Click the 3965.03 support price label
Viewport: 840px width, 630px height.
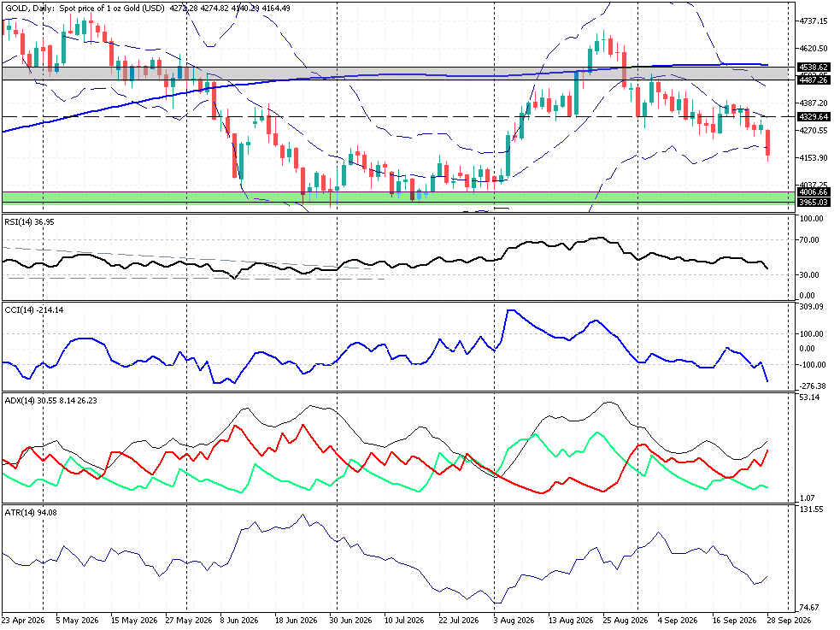point(813,202)
